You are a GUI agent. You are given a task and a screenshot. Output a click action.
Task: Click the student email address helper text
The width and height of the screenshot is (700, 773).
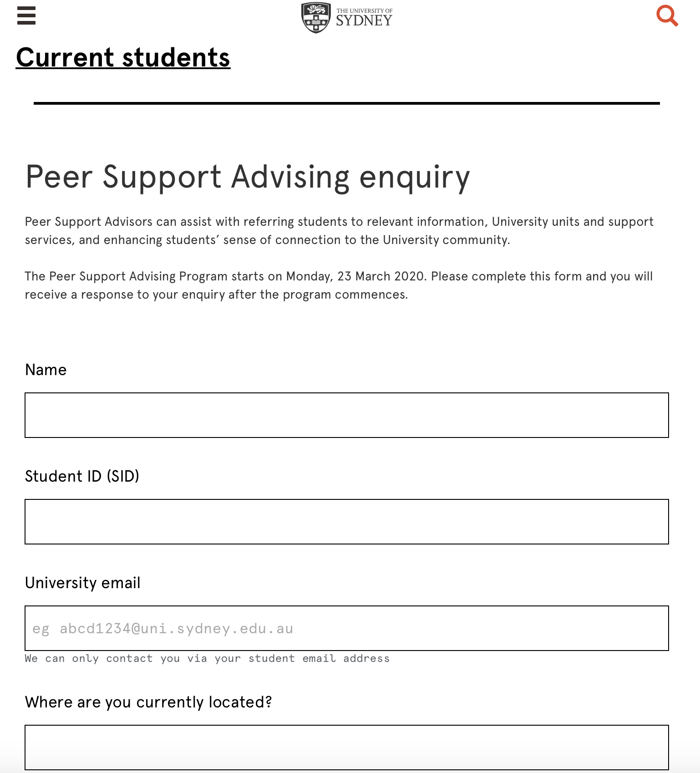tap(207, 658)
